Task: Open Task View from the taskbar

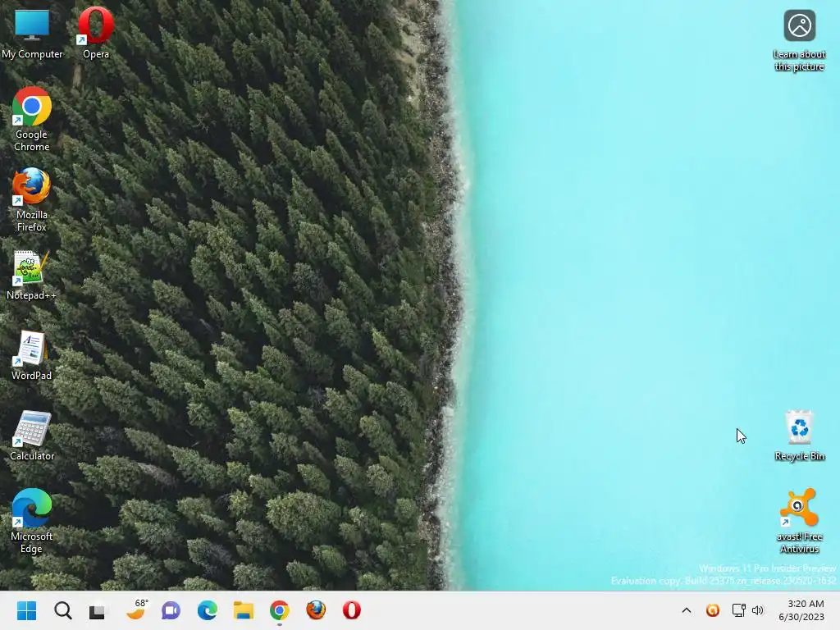Action: click(98, 610)
